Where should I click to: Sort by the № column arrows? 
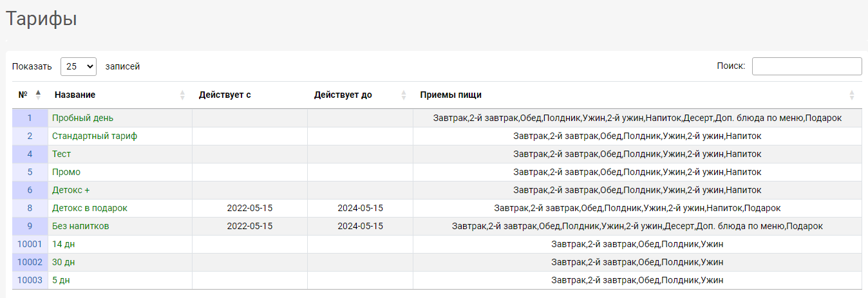(x=38, y=95)
